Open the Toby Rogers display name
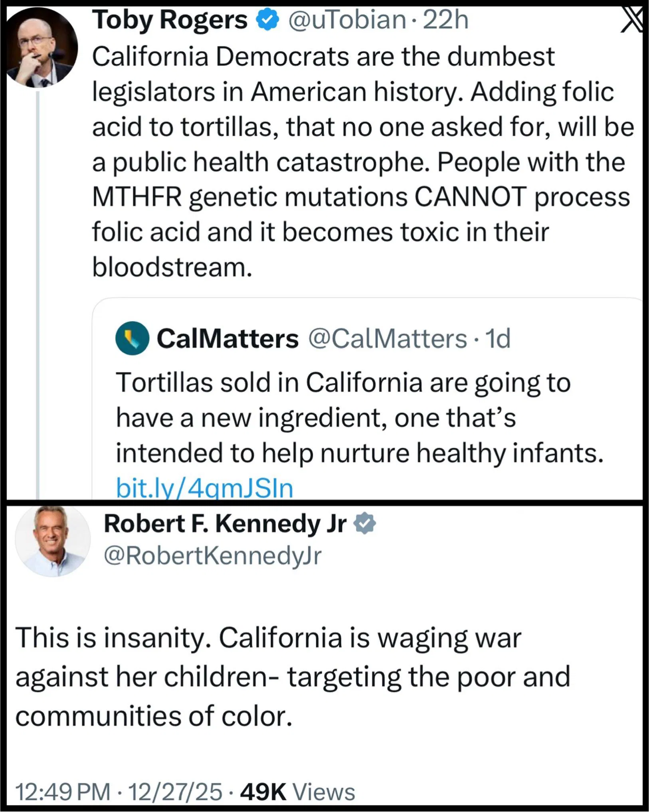 [170, 20]
